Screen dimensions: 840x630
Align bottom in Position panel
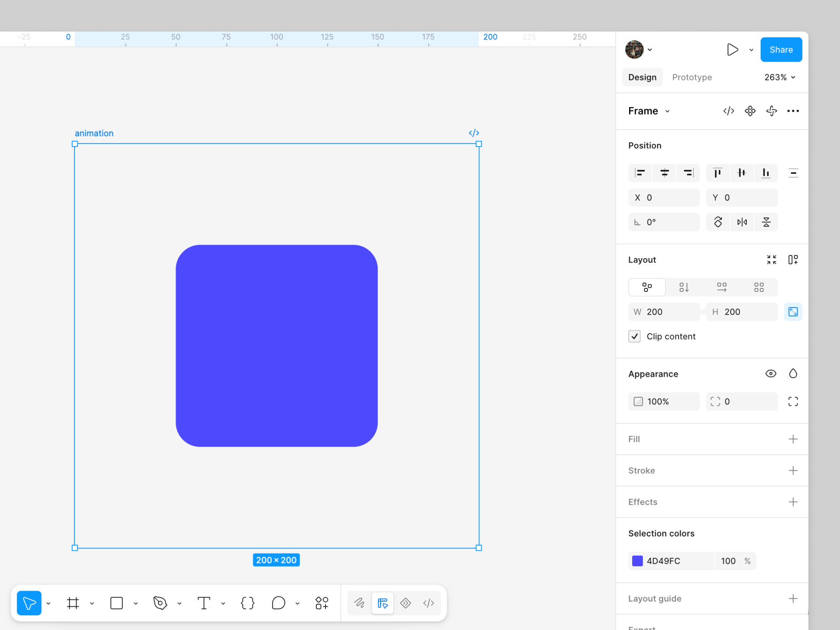click(766, 173)
